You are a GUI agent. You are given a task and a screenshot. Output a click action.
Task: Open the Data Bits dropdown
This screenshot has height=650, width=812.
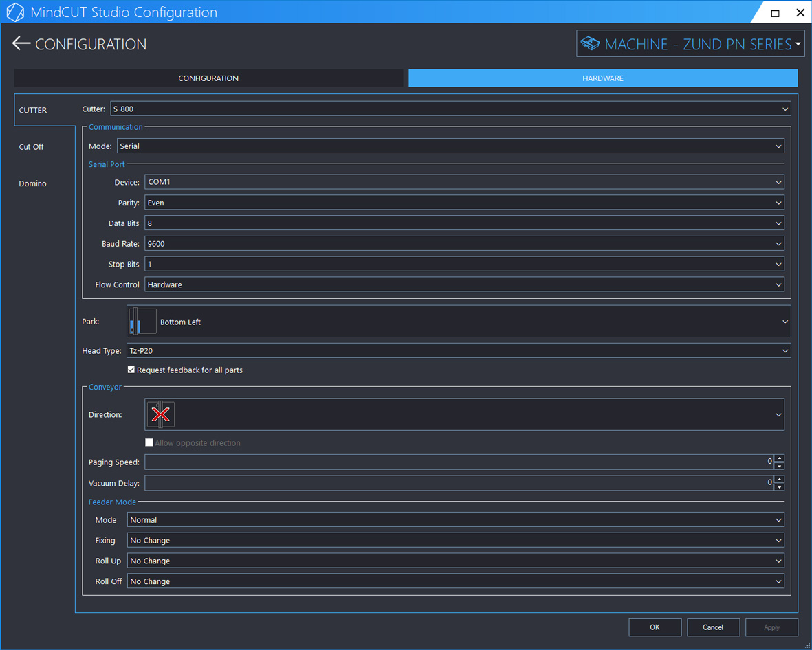(x=464, y=223)
